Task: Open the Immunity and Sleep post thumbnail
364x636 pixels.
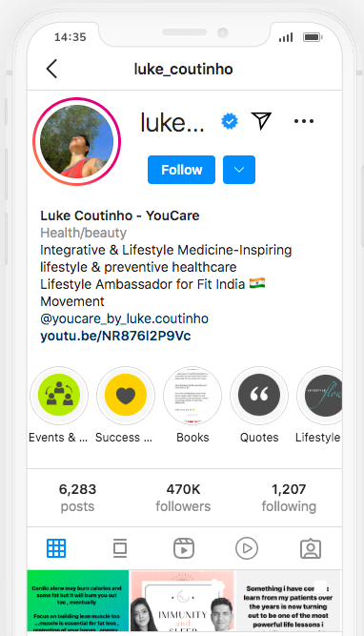Action: click(182, 601)
